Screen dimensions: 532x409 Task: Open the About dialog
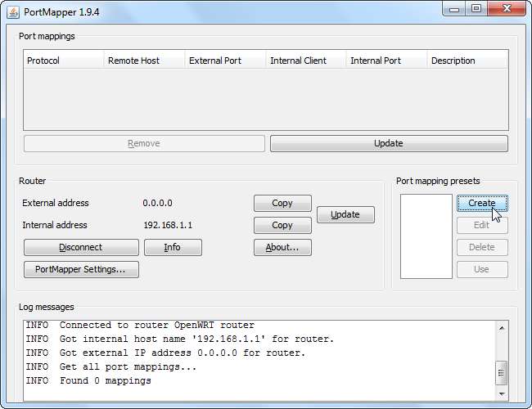282,247
